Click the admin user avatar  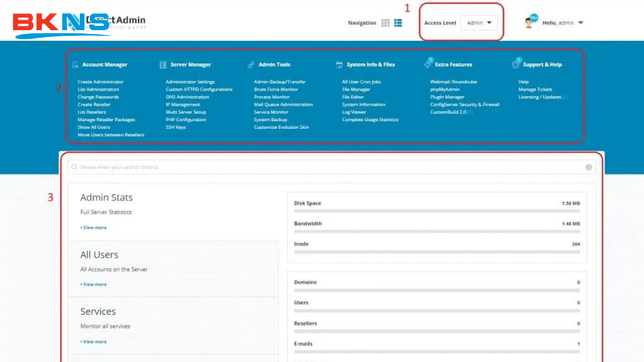[528, 21]
